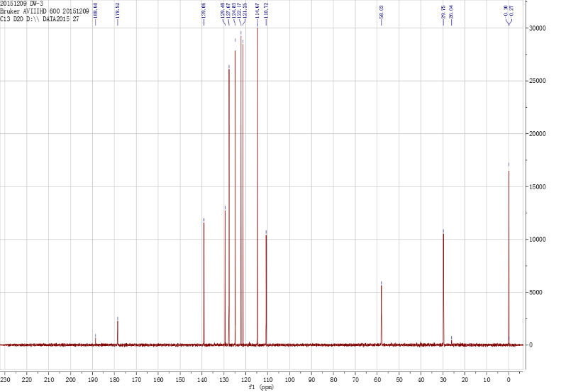
Task: Click the 20000 intensity axis label
Action: click(538, 134)
